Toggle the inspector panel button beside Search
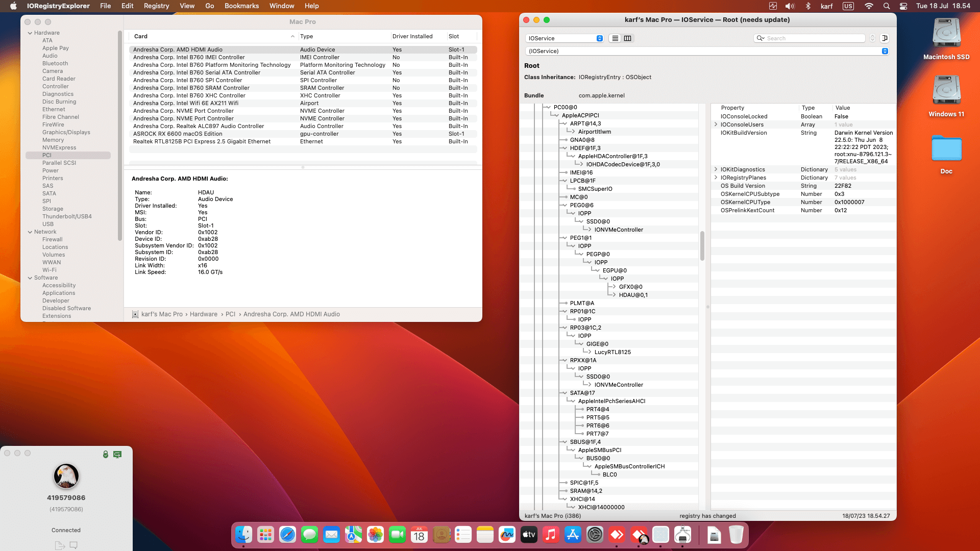The image size is (980, 551). point(885,38)
